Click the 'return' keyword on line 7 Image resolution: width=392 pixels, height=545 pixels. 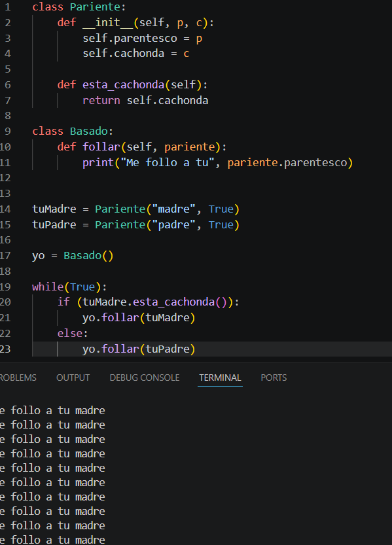click(x=101, y=101)
